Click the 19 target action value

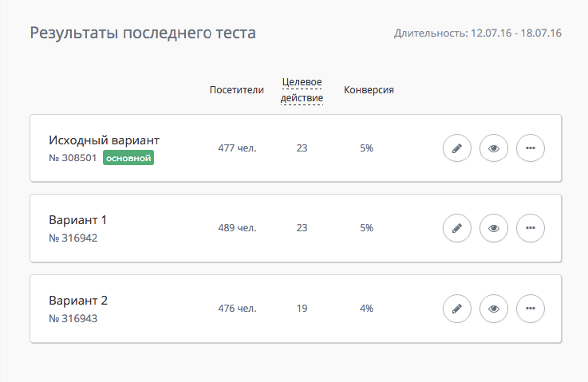(302, 309)
